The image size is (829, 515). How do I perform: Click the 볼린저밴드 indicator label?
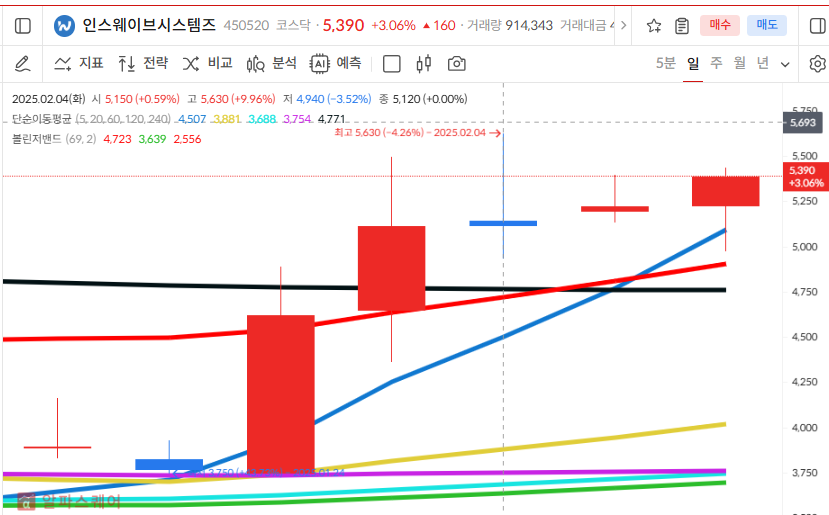click(36, 139)
